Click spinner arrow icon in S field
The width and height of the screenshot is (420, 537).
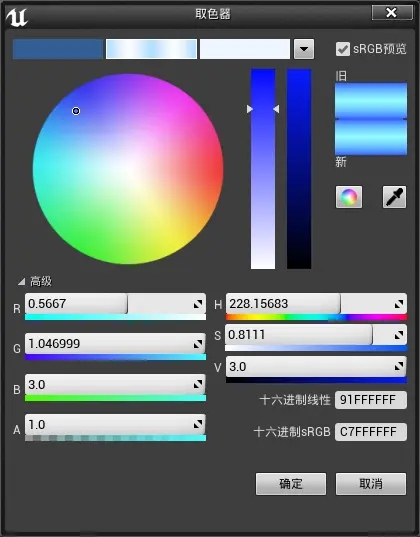tap(399, 335)
